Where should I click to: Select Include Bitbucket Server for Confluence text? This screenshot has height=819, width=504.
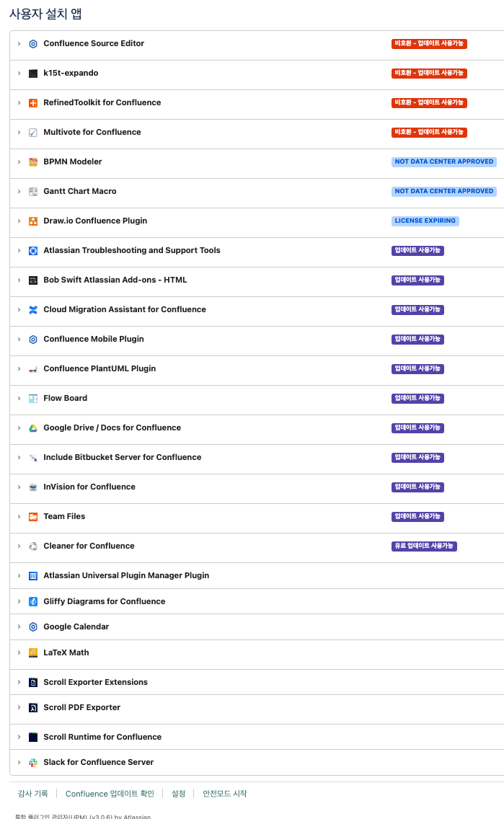click(122, 457)
